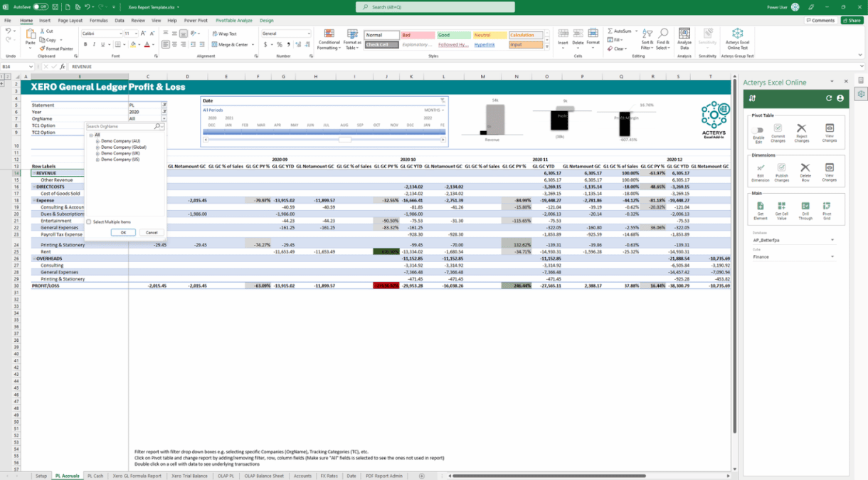The height and width of the screenshot is (480, 868).
Task: Click Cancel in OrgName filter popup
Action: (x=152, y=232)
